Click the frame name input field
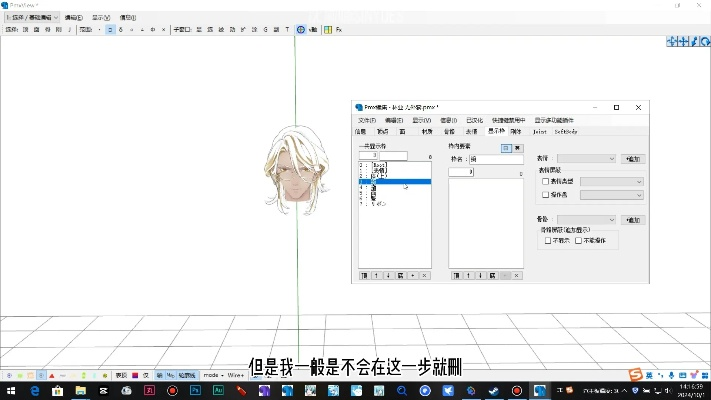The image size is (711, 400). 496,158
